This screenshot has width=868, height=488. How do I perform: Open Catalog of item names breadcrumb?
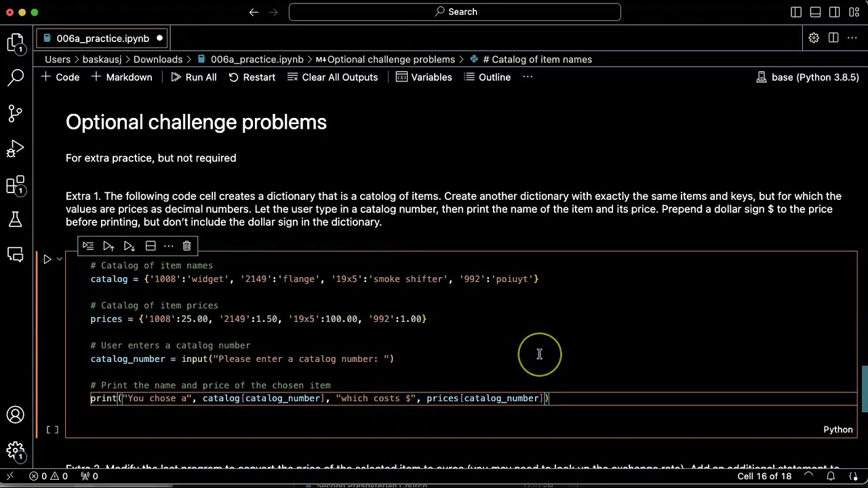(531, 60)
